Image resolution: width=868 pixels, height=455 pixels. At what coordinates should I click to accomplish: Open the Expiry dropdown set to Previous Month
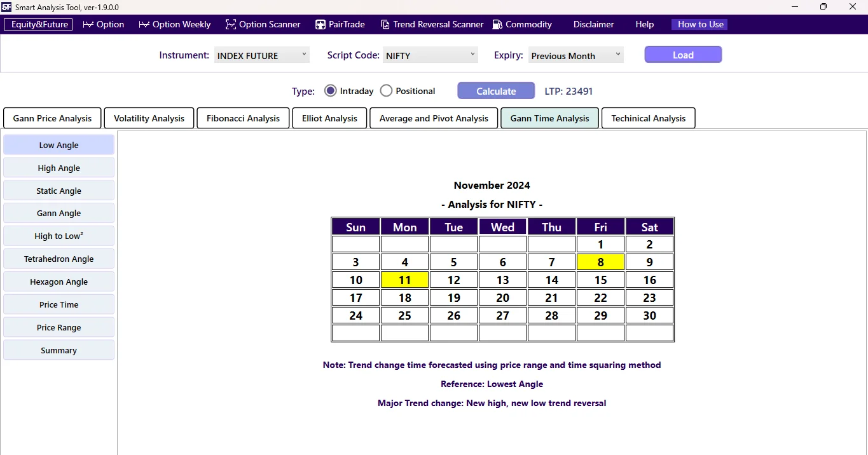574,55
